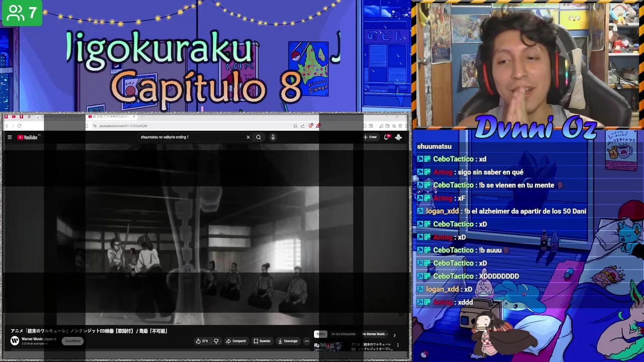Reload the page in the browser

coord(19,126)
